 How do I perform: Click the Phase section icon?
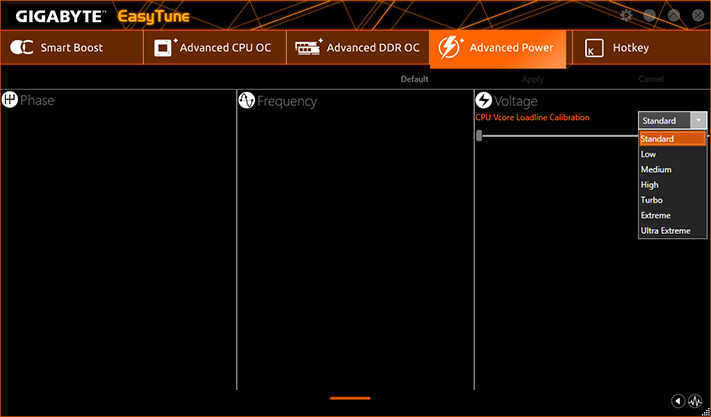10,100
